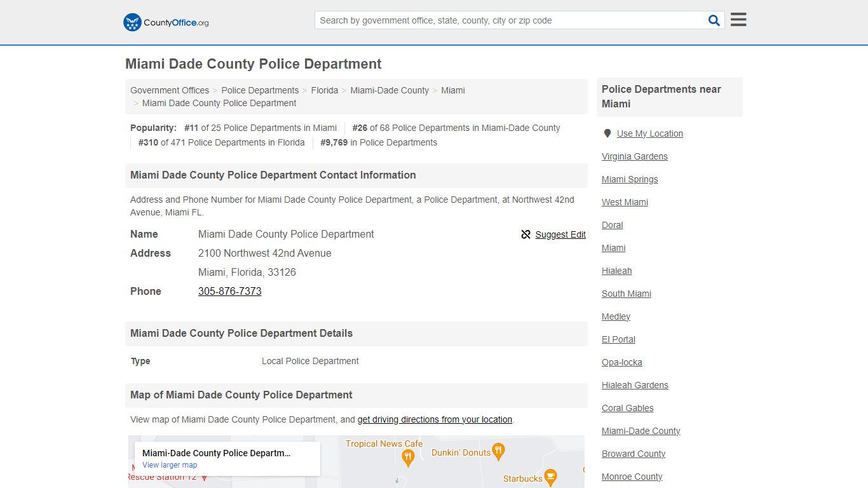The height and width of the screenshot is (488, 868).
Task: Go to Florida breadcrumb
Action: coord(325,90)
